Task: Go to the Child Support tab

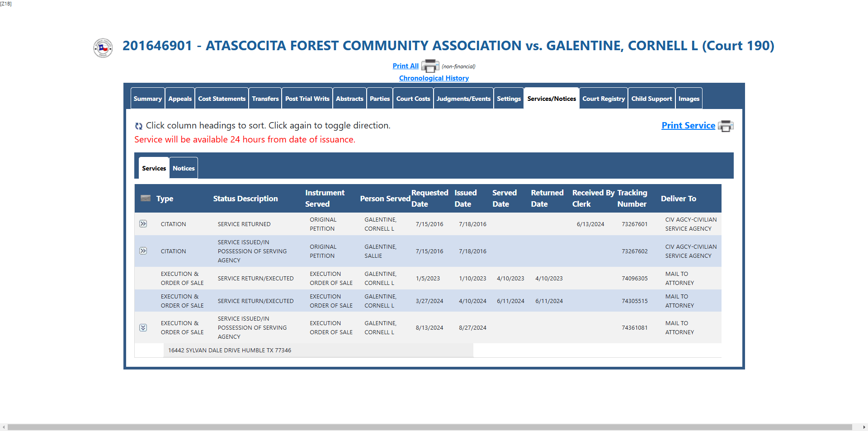Action: 651,99
